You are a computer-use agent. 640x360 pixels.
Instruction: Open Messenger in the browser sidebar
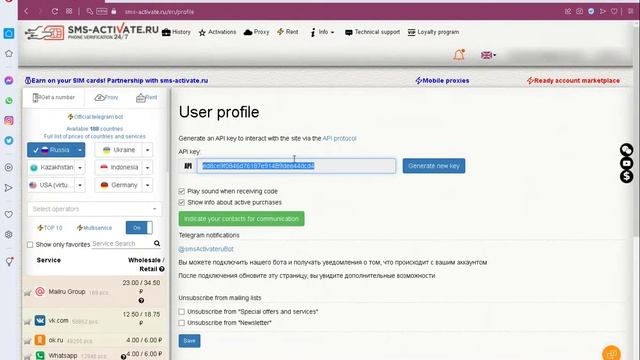click(x=9, y=80)
